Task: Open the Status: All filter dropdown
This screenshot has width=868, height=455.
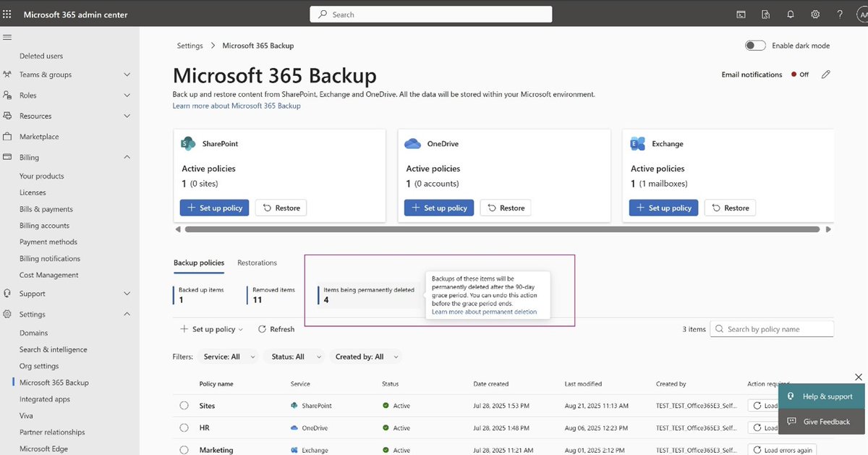Action: [x=294, y=357]
